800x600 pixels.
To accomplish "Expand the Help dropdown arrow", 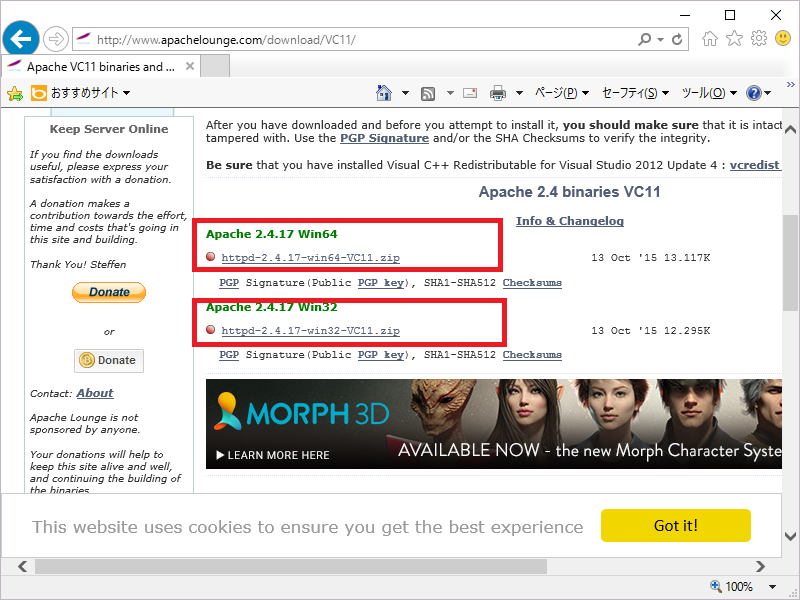I will click(x=768, y=93).
